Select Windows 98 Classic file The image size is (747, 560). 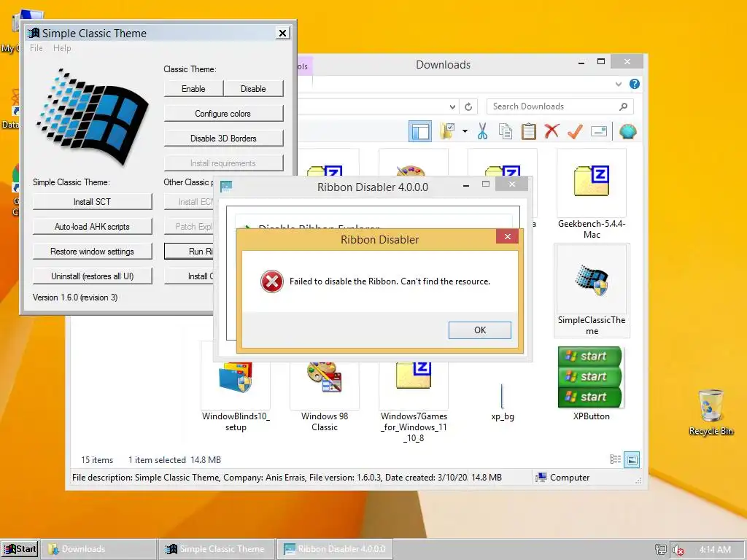(325, 396)
